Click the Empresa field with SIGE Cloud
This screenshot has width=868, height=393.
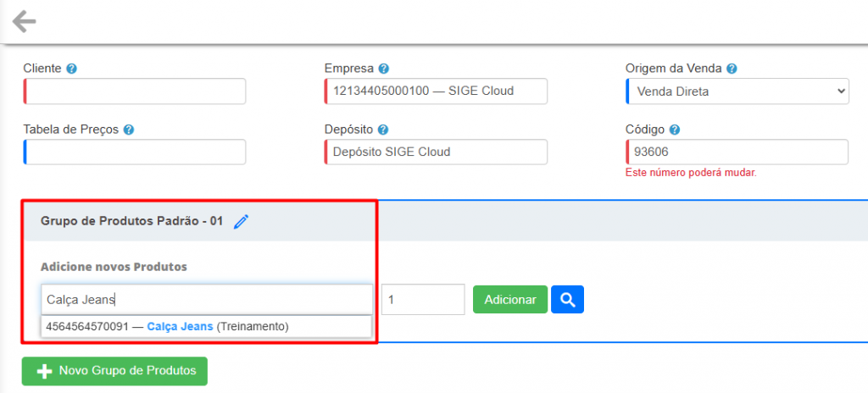point(436,91)
